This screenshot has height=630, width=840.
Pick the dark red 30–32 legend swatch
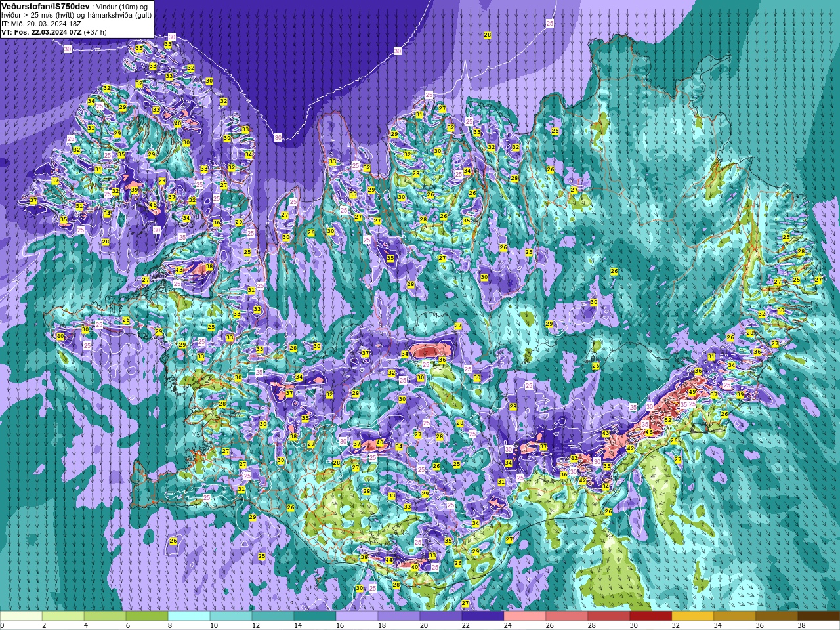[x=651, y=616]
